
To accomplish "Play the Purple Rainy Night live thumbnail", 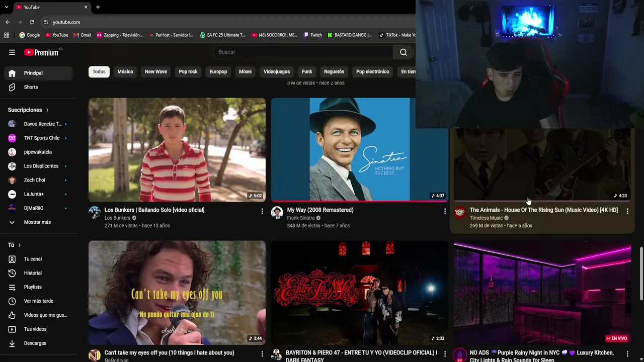I will click(542, 293).
